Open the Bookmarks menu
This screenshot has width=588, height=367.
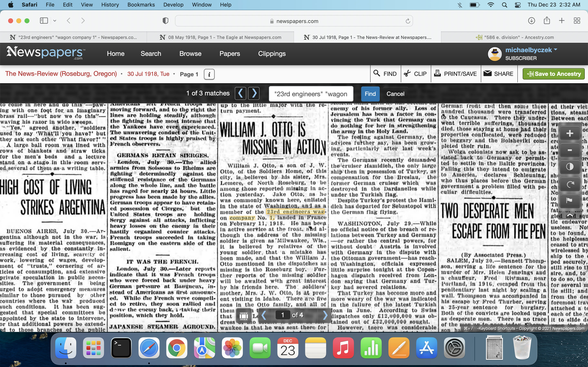141,5
